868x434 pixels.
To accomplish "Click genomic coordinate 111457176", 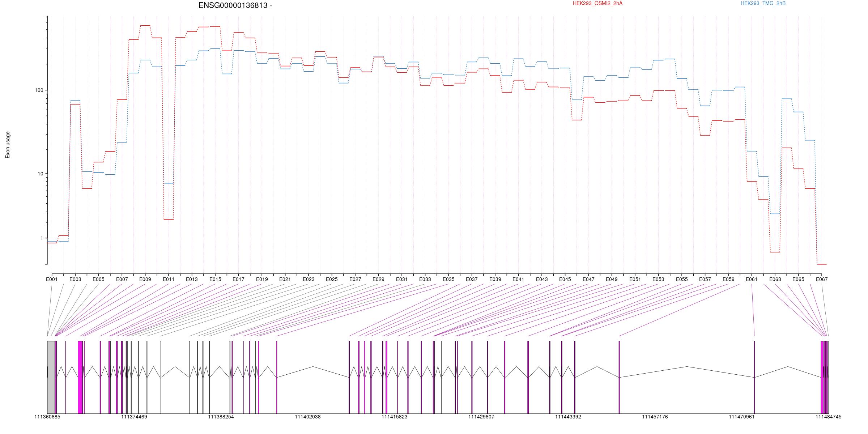I will (x=655, y=417).
